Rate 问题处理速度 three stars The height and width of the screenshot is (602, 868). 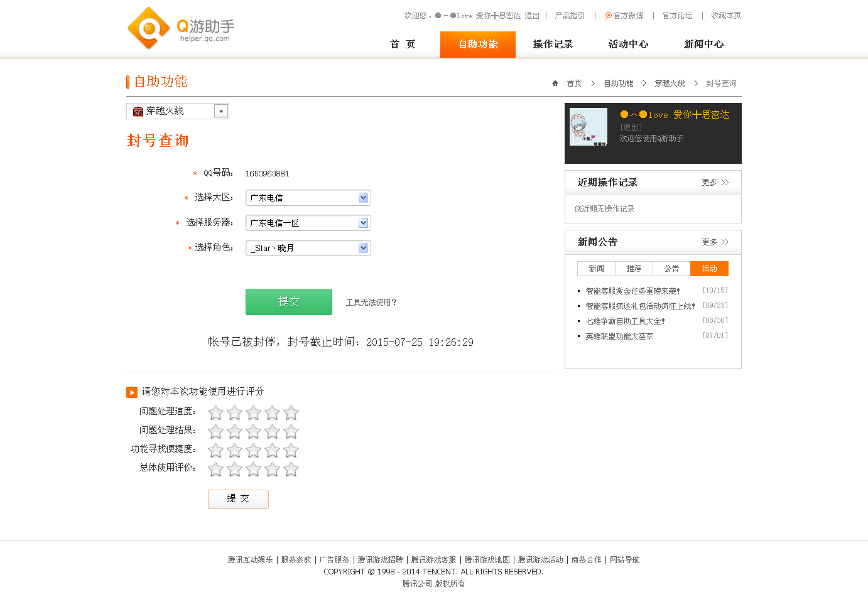point(253,412)
